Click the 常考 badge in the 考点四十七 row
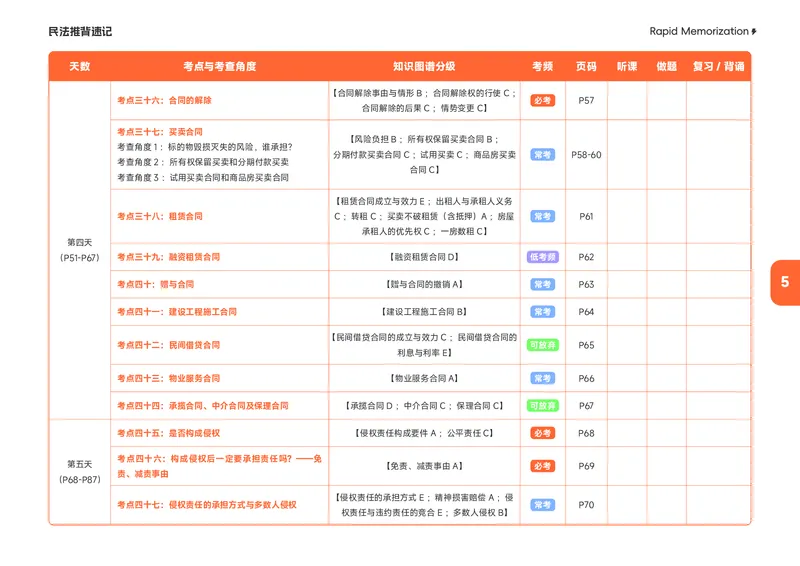This screenshot has width=800, height=566. pyautogui.click(x=542, y=505)
